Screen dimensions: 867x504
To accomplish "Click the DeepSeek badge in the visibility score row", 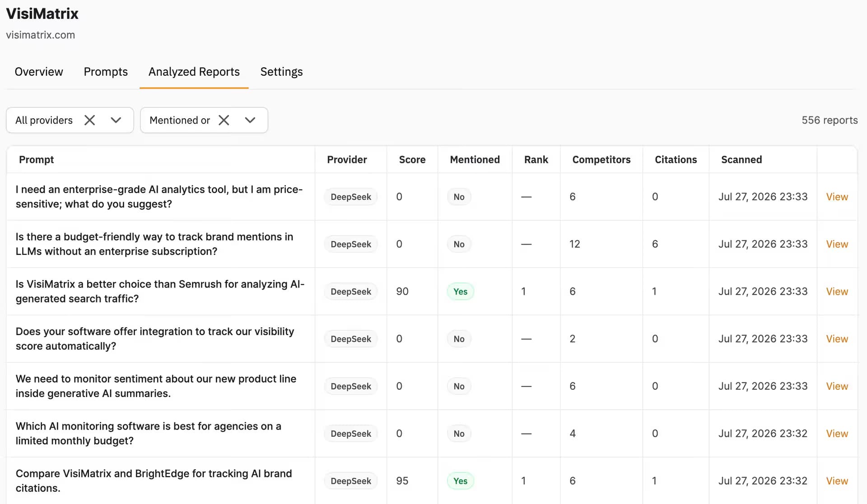I will tap(351, 339).
